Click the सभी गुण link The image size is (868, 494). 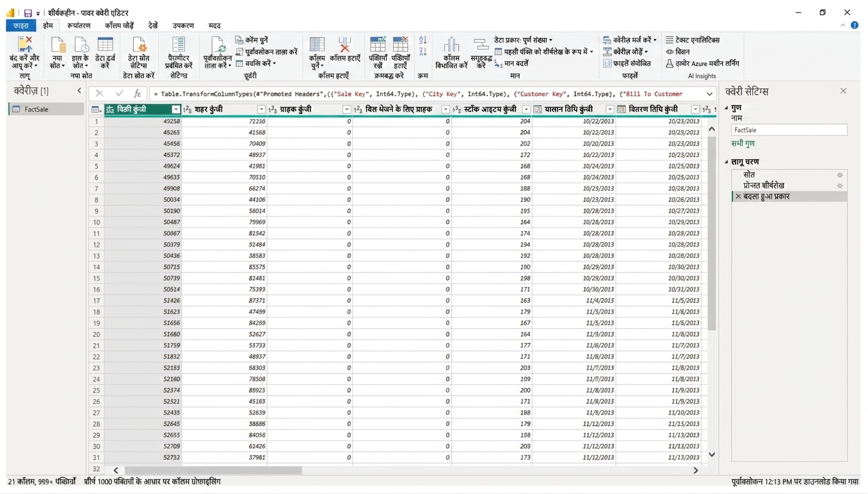coord(743,143)
